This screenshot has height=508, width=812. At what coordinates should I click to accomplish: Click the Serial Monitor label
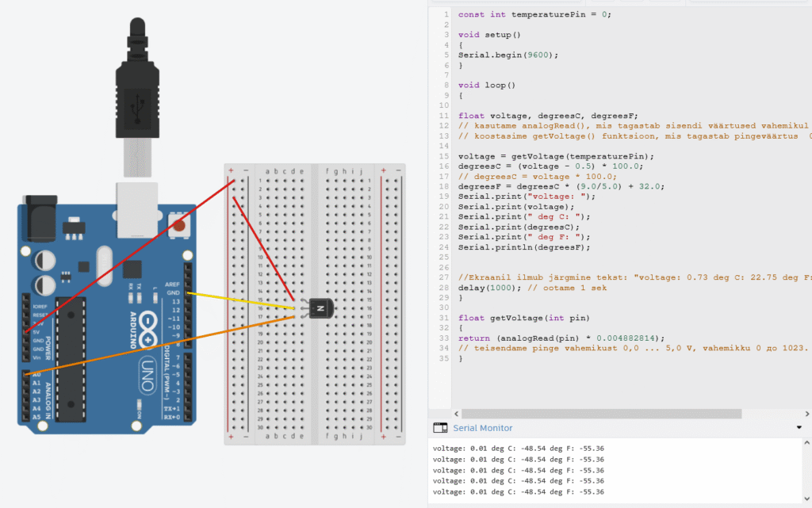pos(482,428)
